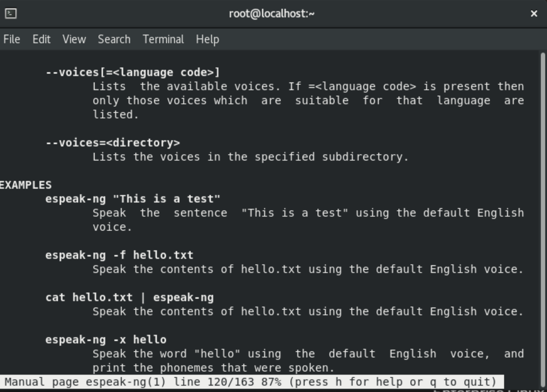Open the Terminal menu
Viewport: 547px width, 392px height.
coord(163,39)
